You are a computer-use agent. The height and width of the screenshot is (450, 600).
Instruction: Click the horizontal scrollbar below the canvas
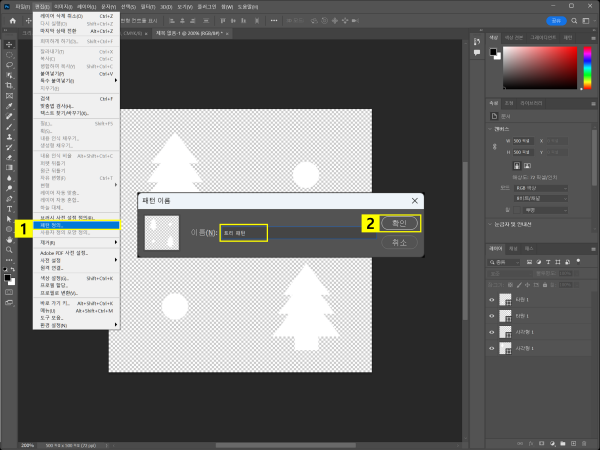click(x=286, y=445)
